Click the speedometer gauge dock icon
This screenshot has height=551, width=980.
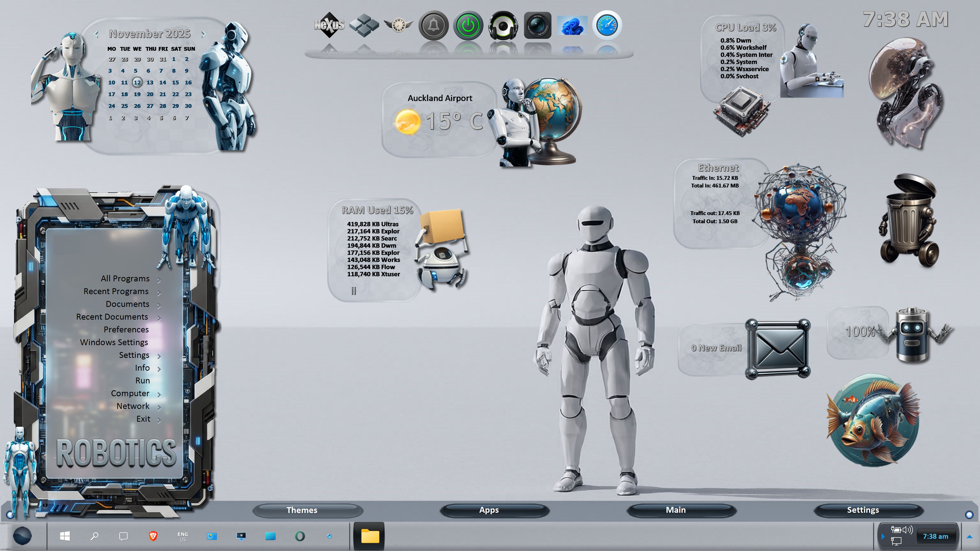(x=607, y=26)
